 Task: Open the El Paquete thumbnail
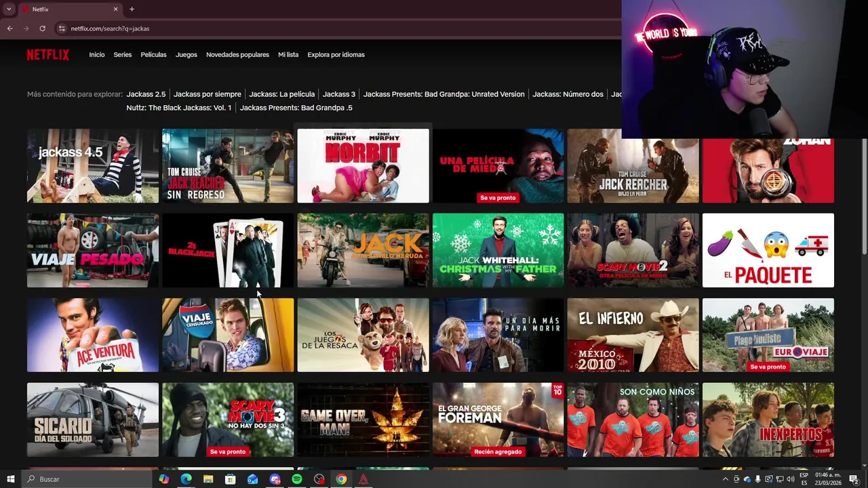click(768, 251)
